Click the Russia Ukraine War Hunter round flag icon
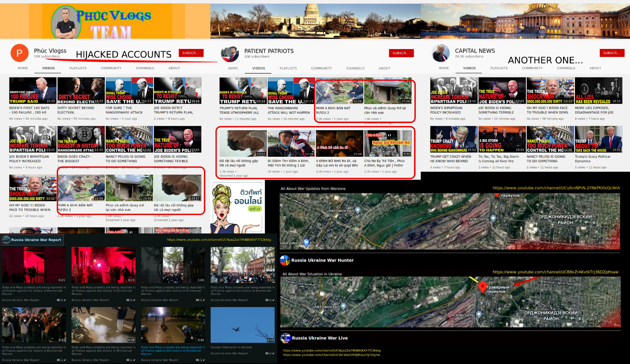 [x=285, y=260]
